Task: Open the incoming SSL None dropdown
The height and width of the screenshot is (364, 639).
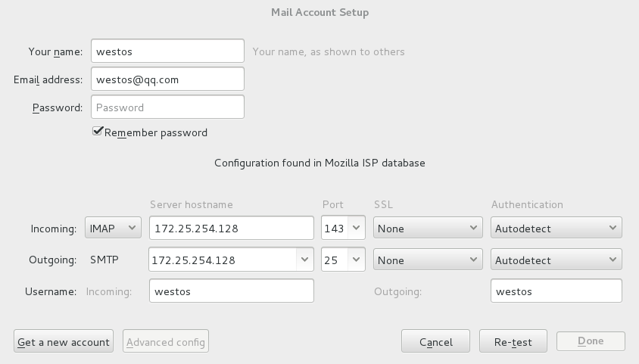Action: click(428, 228)
